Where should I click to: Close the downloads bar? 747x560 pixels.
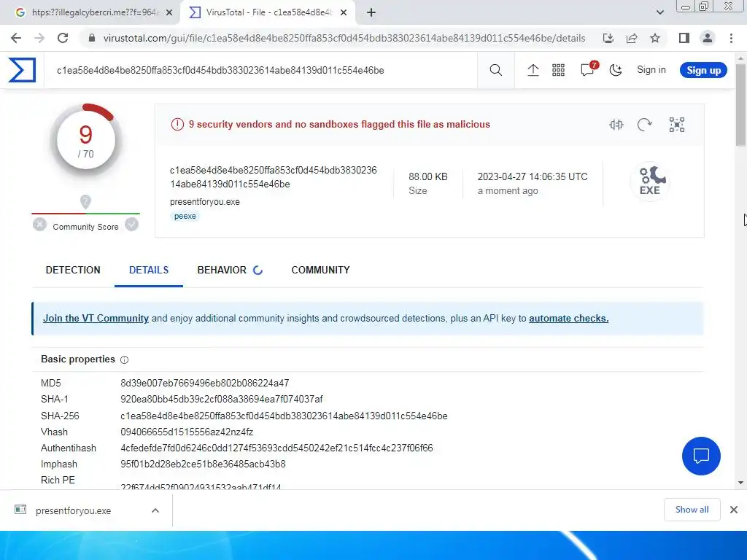(734, 510)
